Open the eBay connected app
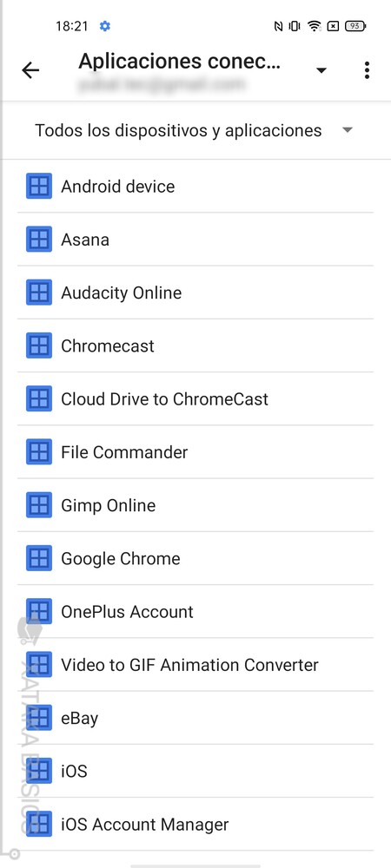The image size is (391, 868). pyautogui.click(x=195, y=718)
